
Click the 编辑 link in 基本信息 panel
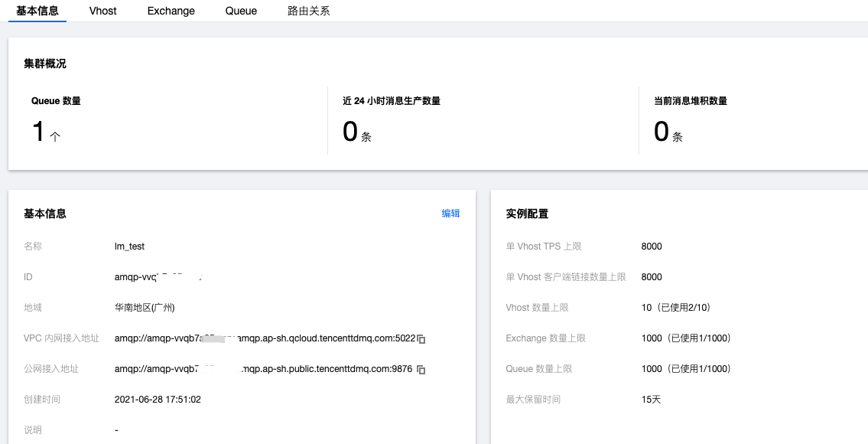coord(450,214)
